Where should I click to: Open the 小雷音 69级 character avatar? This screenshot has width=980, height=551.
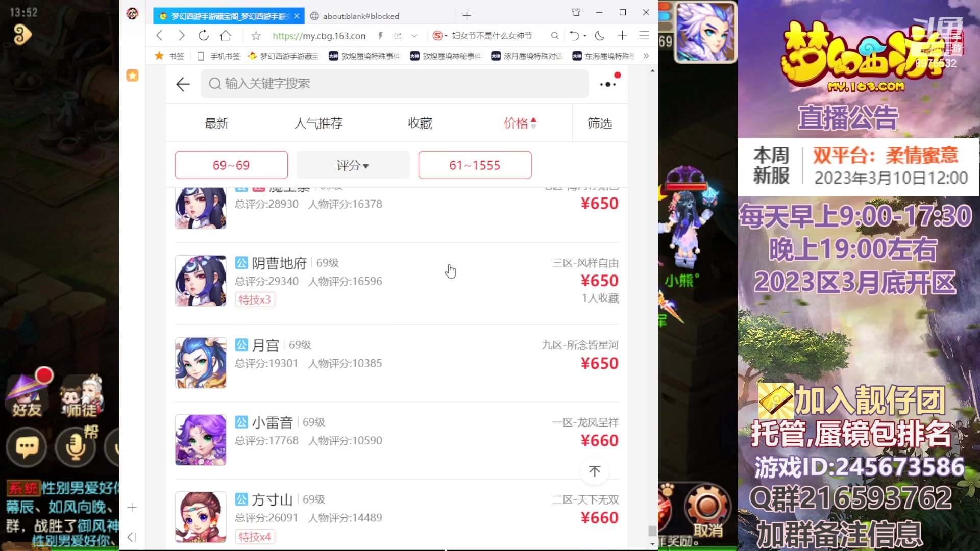201,440
